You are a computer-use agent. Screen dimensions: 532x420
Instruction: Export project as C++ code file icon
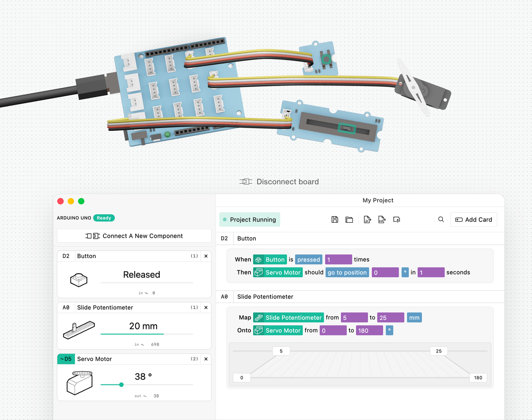382,220
